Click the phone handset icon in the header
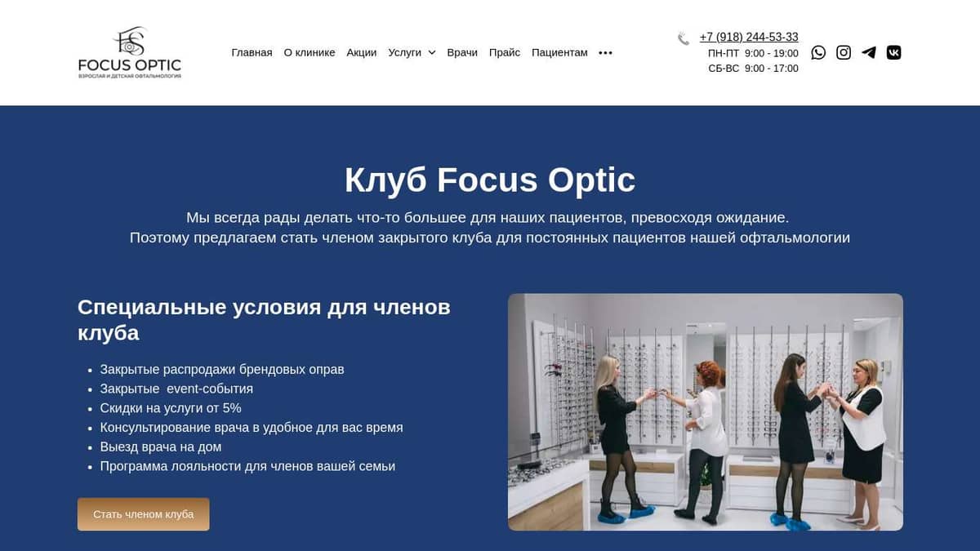This screenshot has width=980, height=551. click(683, 37)
